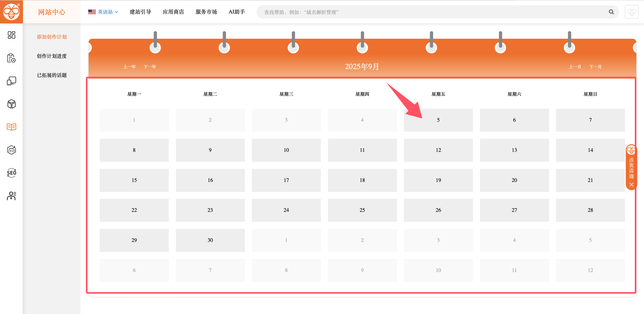
Task: Open the orange open-book content icon
Action: (11, 127)
